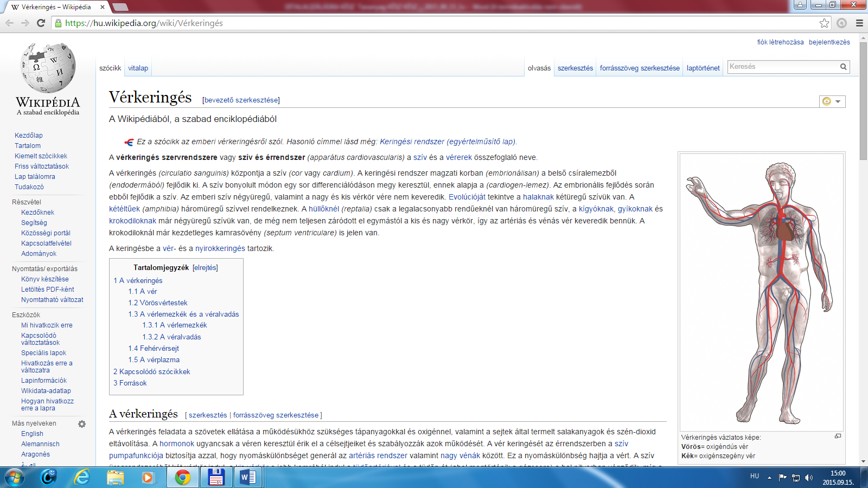Viewport: 868px width, 488px height.
Task: Open the nyirokkeringés link
Action: (220, 249)
